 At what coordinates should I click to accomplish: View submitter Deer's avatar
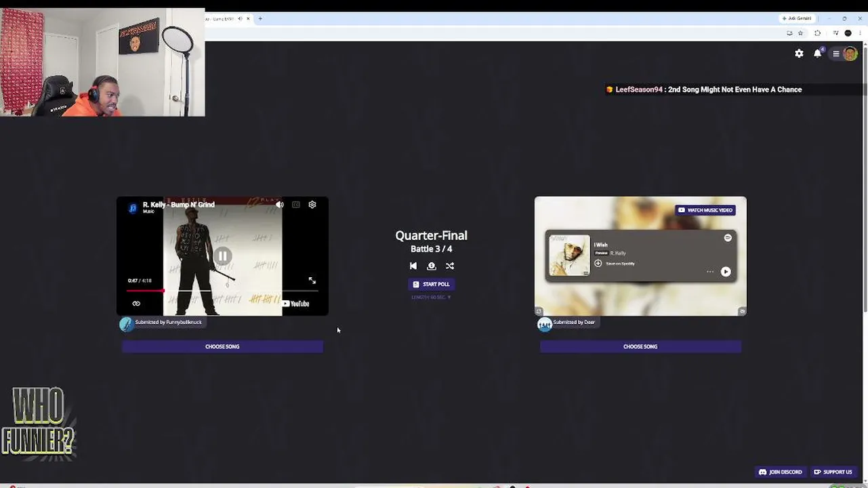tap(544, 324)
